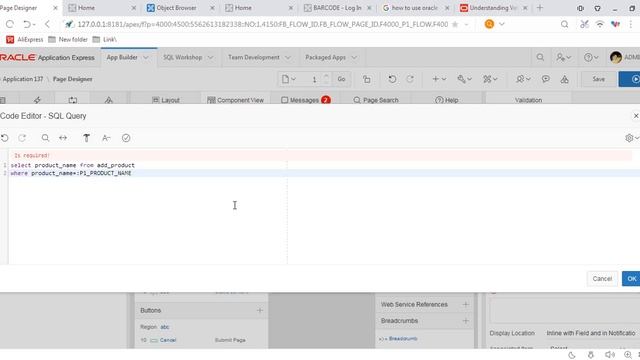Open the New folder bookmark folder

click(x=68, y=40)
